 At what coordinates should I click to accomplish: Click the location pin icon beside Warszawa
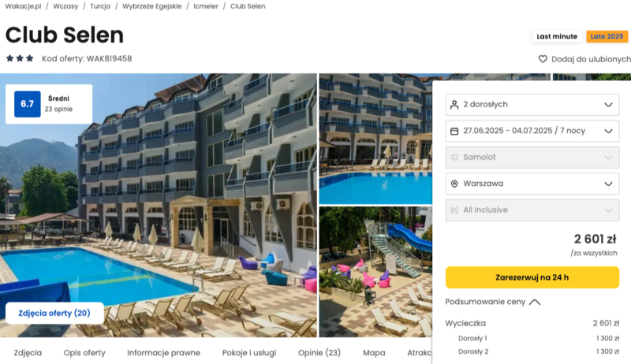(x=454, y=184)
